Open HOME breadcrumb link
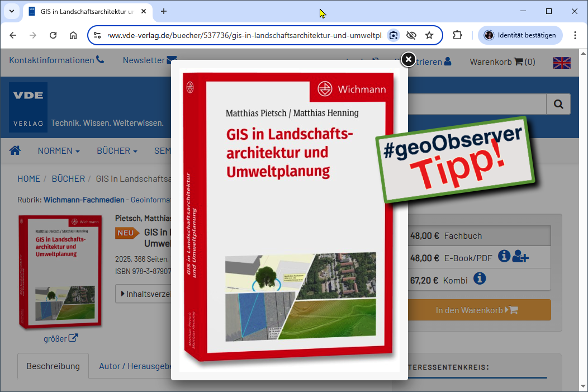 tap(29, 179)
